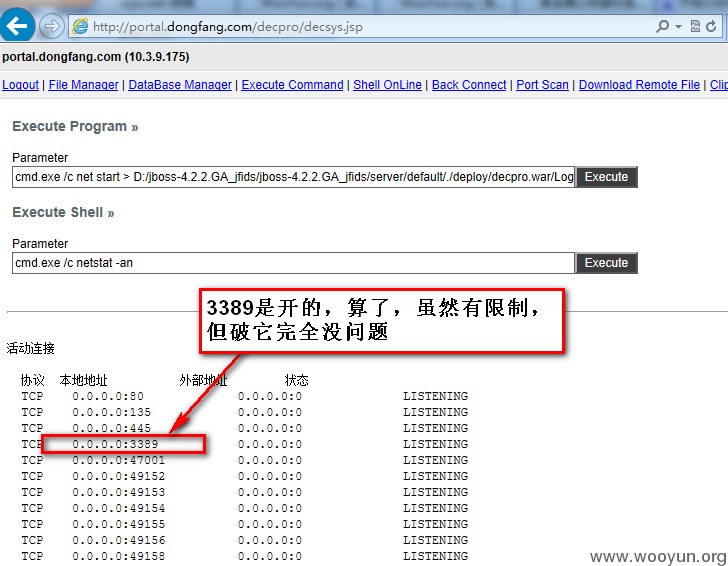Open the Port Scan link
The image size is (728, 566).
(x=542, y=85)
